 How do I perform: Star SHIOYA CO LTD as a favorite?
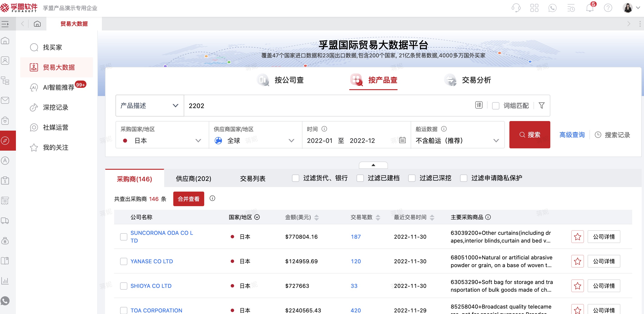pyautogui.click(x=578, y=286)
